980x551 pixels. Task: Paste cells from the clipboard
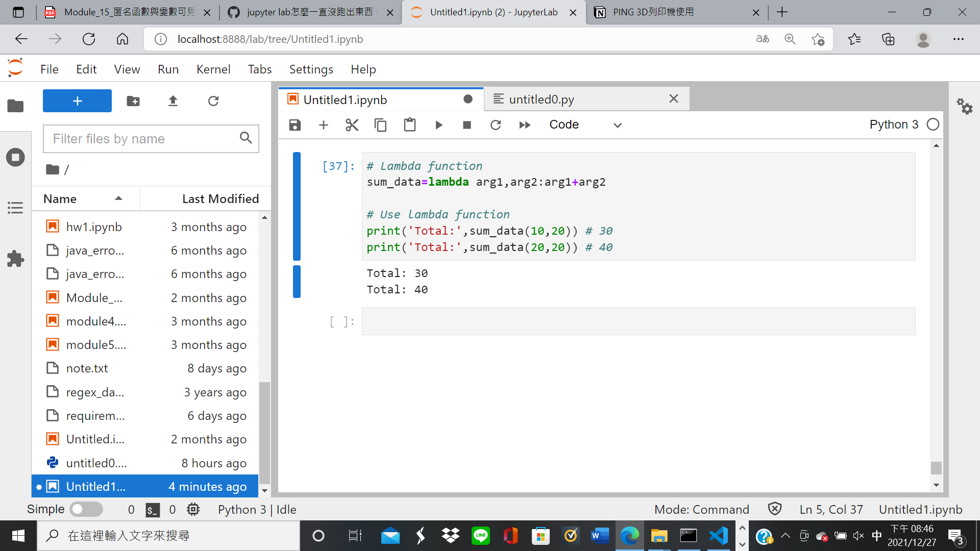pyautogui.click(x=410, y=124)
